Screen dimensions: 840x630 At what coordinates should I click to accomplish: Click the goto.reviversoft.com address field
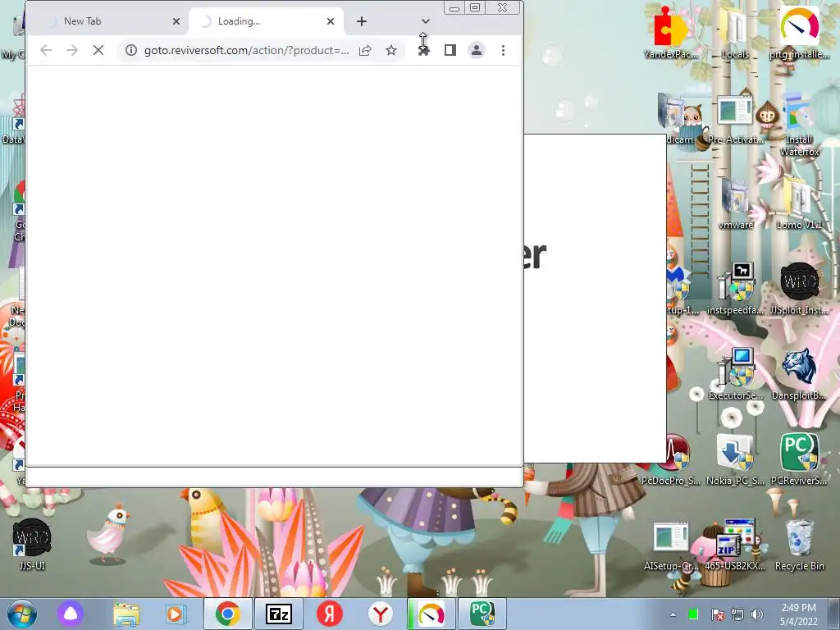246,50
